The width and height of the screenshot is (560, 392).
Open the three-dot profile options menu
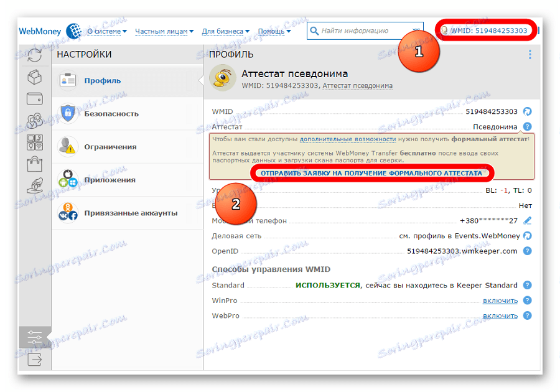(x=530, y=54)
